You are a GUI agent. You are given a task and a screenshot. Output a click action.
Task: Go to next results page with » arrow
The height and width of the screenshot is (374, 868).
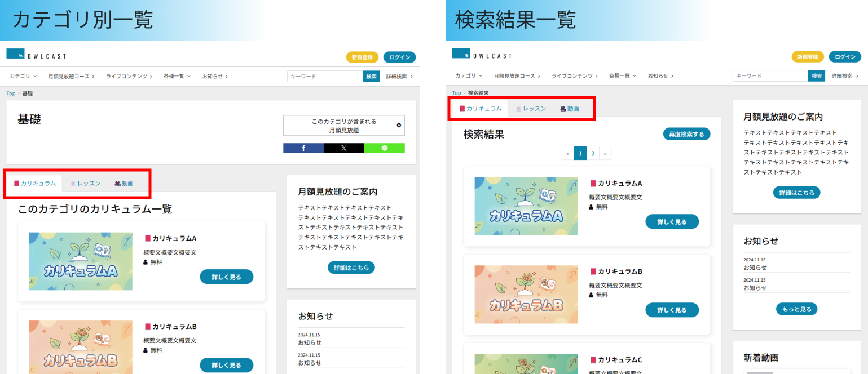pyautogui.click(x=605, y=153)
